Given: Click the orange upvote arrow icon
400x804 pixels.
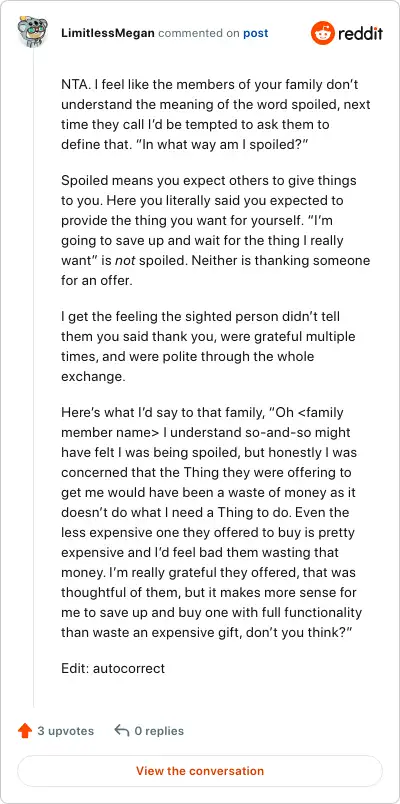Looking at the screenshot, I should point(25,731).
